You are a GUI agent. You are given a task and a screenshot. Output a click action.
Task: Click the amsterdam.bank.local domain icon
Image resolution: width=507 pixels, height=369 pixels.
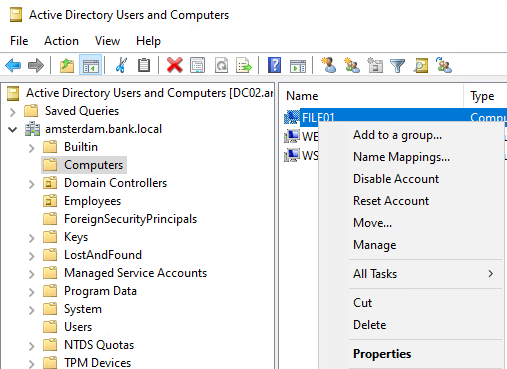[x=33, y=129]
